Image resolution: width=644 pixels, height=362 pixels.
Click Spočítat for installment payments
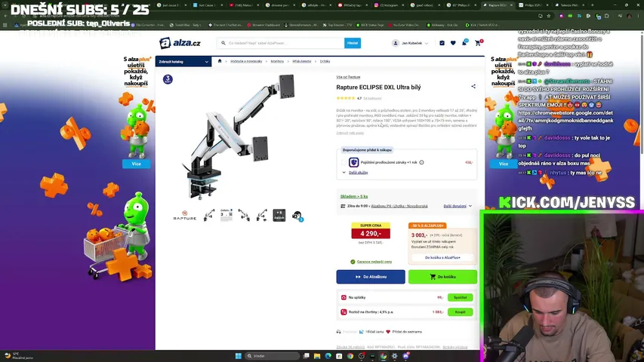click(460, 297)
